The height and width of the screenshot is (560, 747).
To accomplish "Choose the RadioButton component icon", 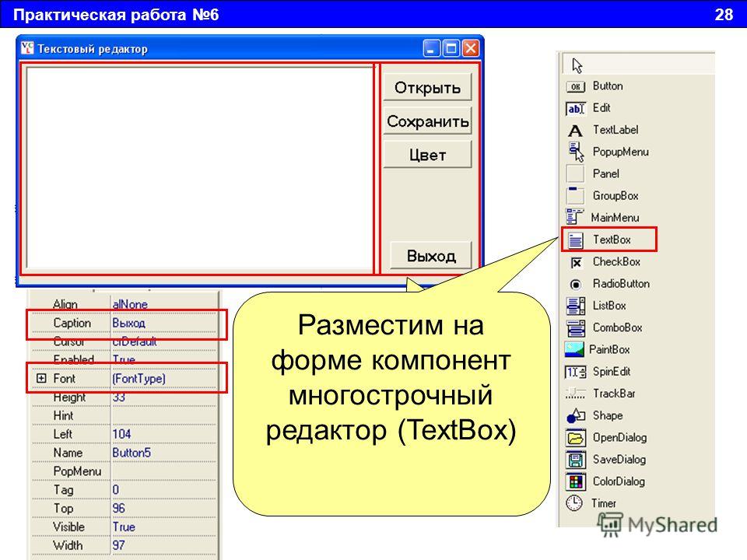I will (576, 285).
